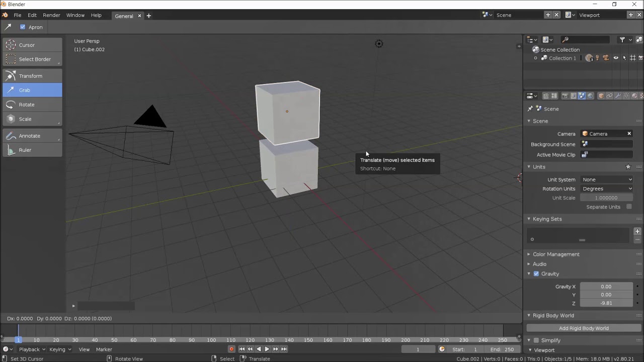Open the timeline View menu
644x362 pixels.
coord(84,349)
